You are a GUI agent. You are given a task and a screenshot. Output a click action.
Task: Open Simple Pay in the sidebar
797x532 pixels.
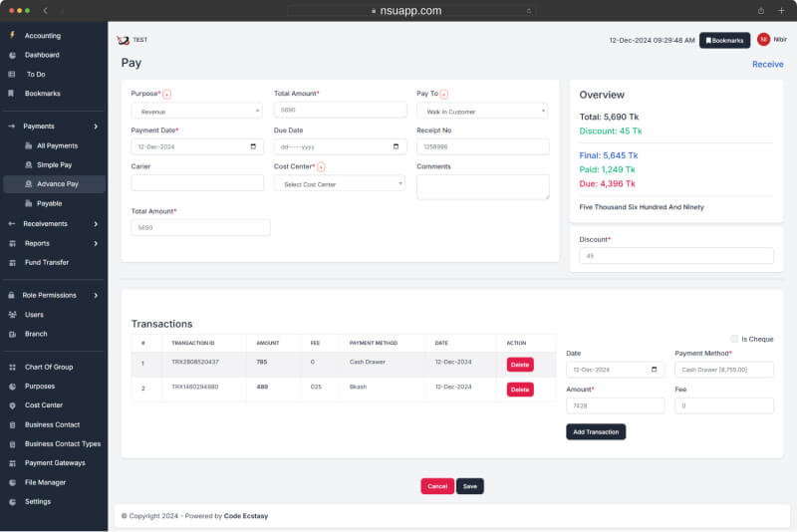[55, 164]
